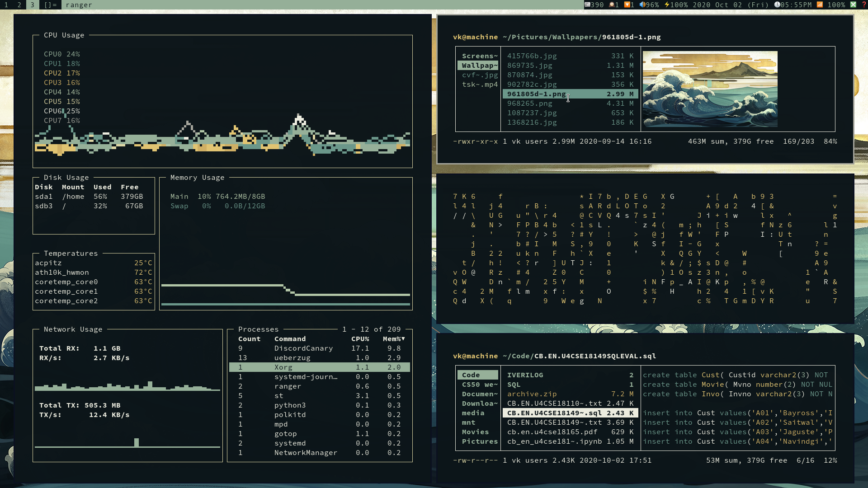Switch to workspace 2

pos(19,5)
